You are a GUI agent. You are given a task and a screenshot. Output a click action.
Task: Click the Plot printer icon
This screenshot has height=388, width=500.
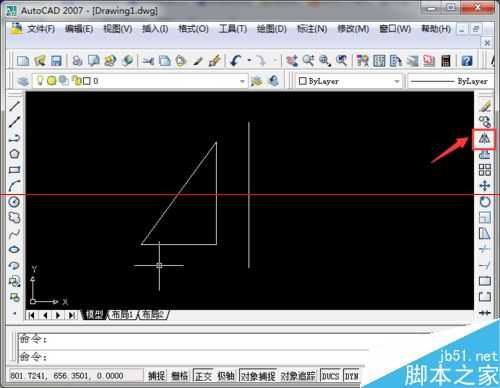(x=77, y=61)
